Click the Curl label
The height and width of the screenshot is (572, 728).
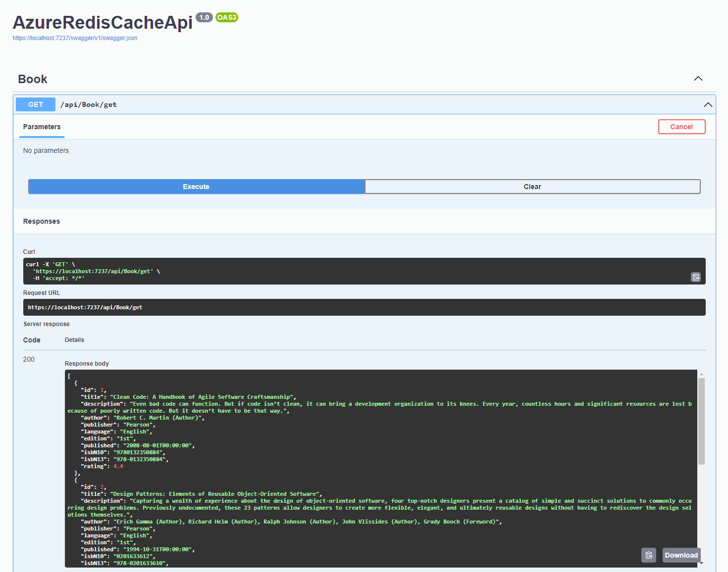29,252
